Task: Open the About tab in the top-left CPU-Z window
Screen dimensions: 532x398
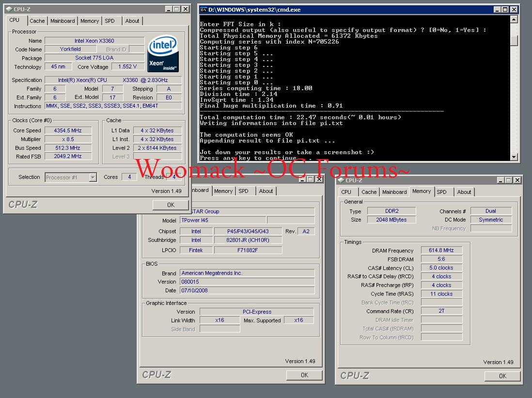Action: pos(132,21)
